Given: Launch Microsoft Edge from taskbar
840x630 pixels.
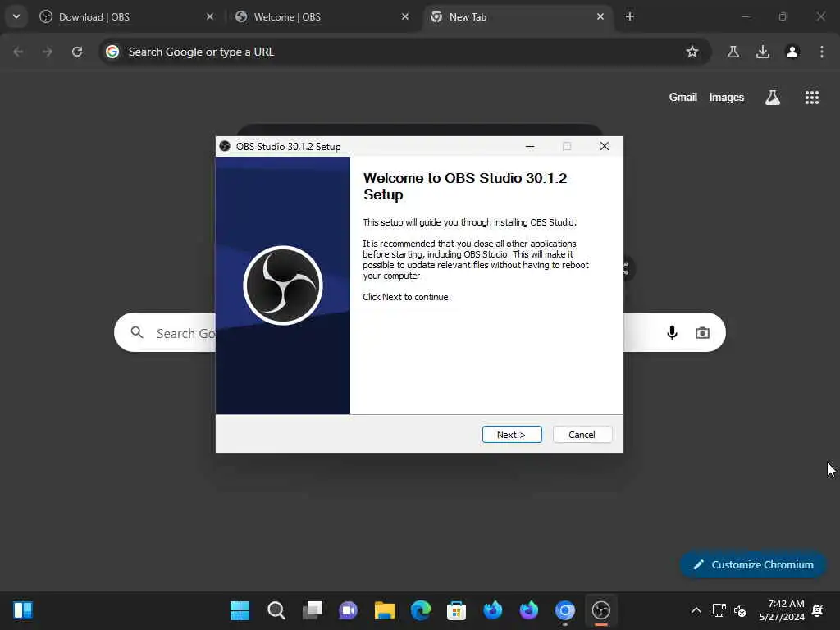Looking at the screenshot, I should pyautogui.click(x=421, y=610).
